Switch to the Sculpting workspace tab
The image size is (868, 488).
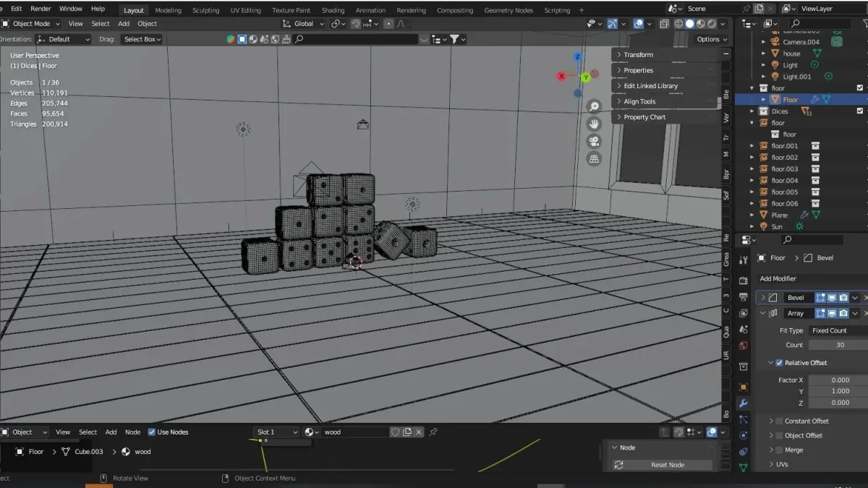click(x=205, y=10)
